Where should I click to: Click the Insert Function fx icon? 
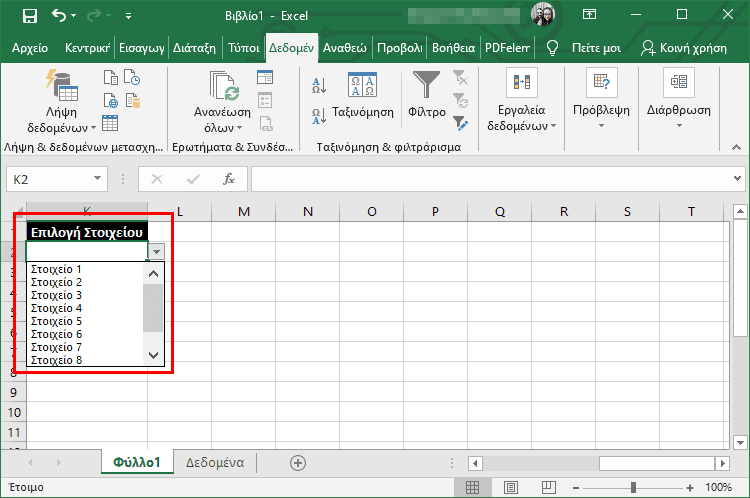[229, 179]
